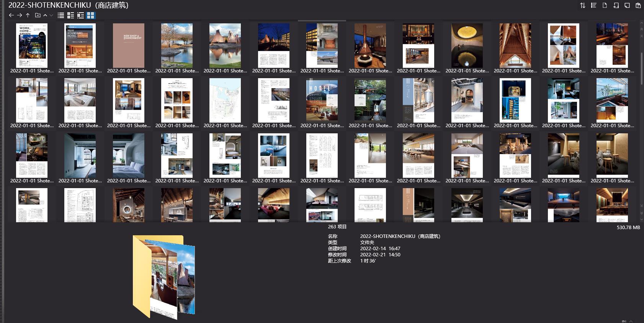Click the modified time 2022-02-21 14:50

tap(380, 255)
